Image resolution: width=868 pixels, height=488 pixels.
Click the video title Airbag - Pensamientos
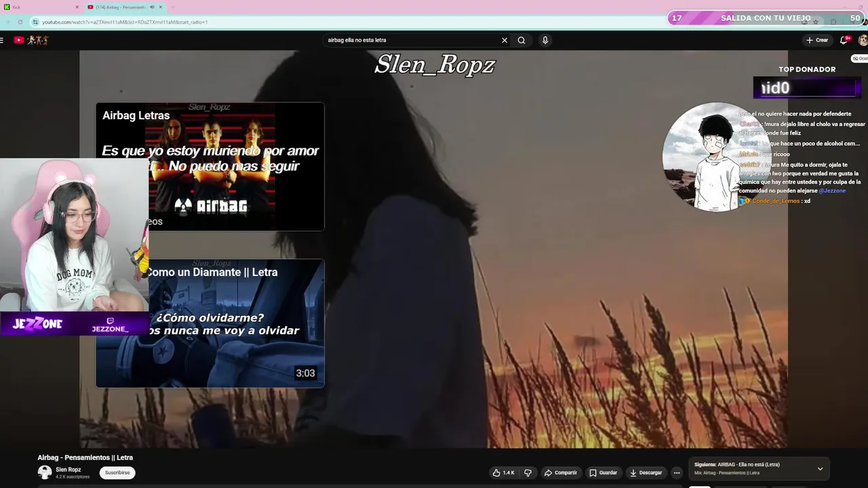click(85, 457)
